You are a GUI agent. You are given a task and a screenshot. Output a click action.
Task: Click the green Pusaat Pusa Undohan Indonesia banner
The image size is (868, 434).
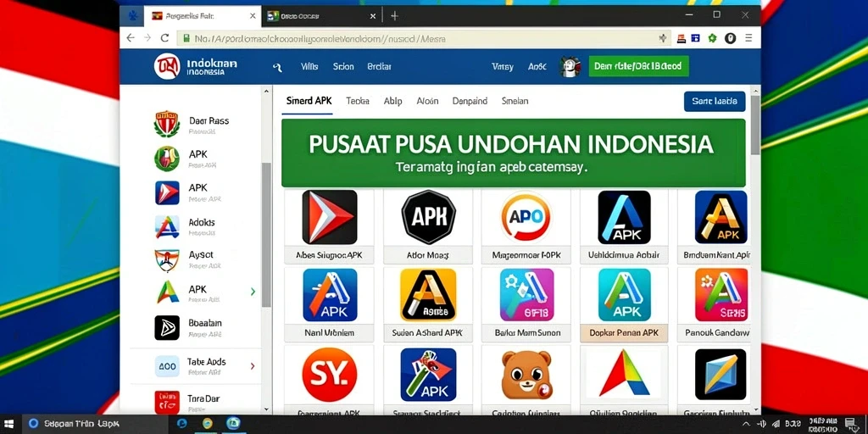pyautogui.click(x=513, y=153)
